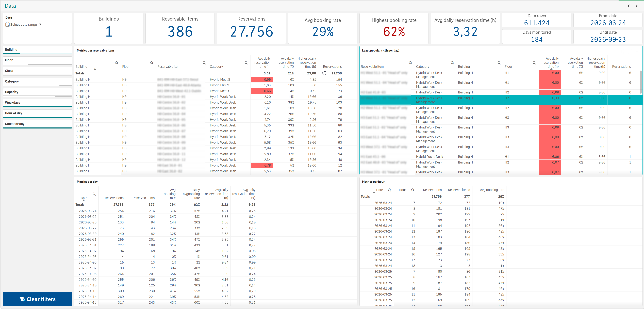Search Category column in Least popular table
This screenshot has height=309, width=644.
coord(452,63)
